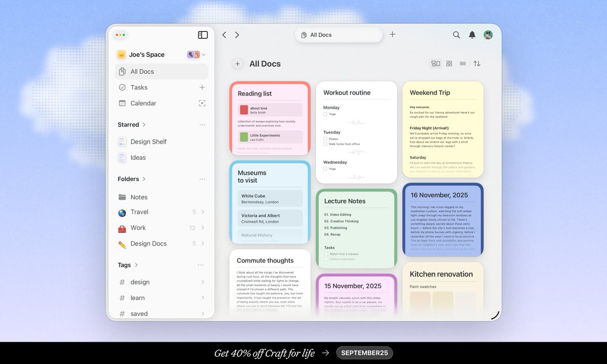Open the Tags section more options
The height and width of the screenshot is (364, 607).
[x=201, y=265]
